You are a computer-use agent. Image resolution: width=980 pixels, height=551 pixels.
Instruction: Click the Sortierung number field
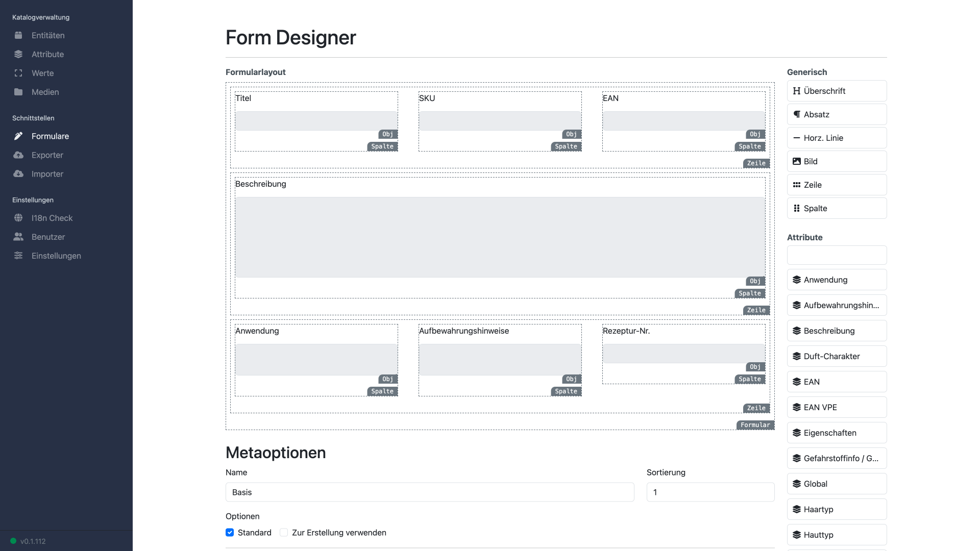(x=710, y=492)
